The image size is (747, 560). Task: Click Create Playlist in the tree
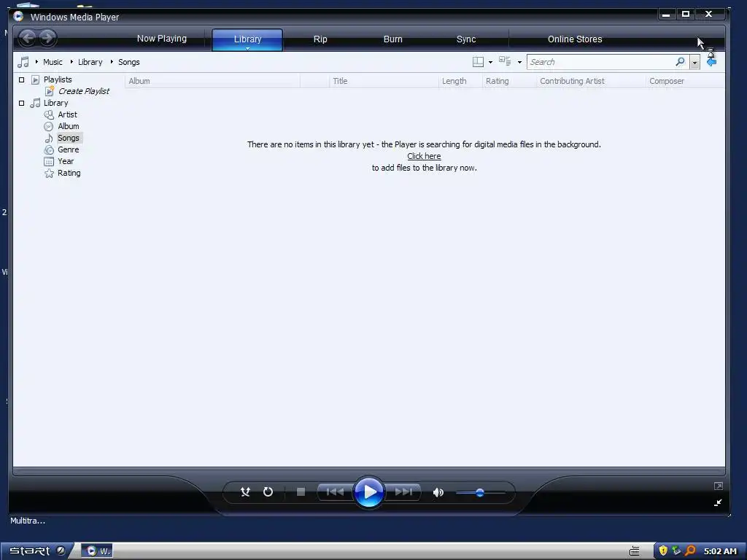pyautogui.click(x=84, y=91)
